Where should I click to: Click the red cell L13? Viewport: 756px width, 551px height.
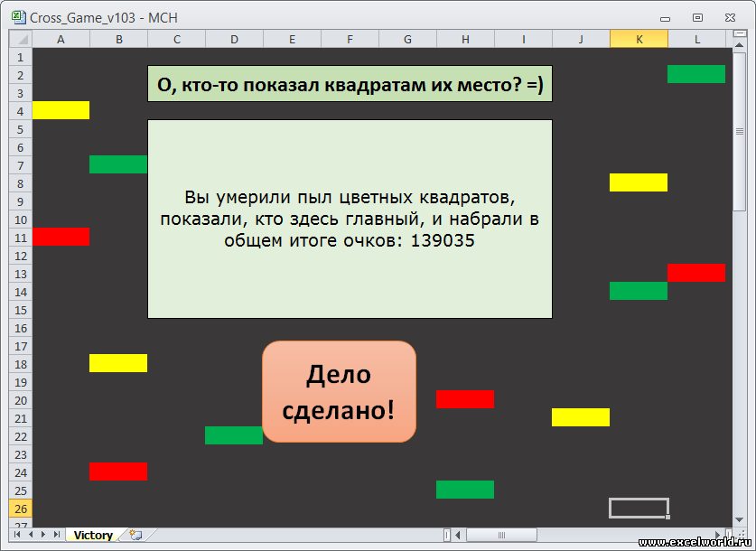(696, 273)
